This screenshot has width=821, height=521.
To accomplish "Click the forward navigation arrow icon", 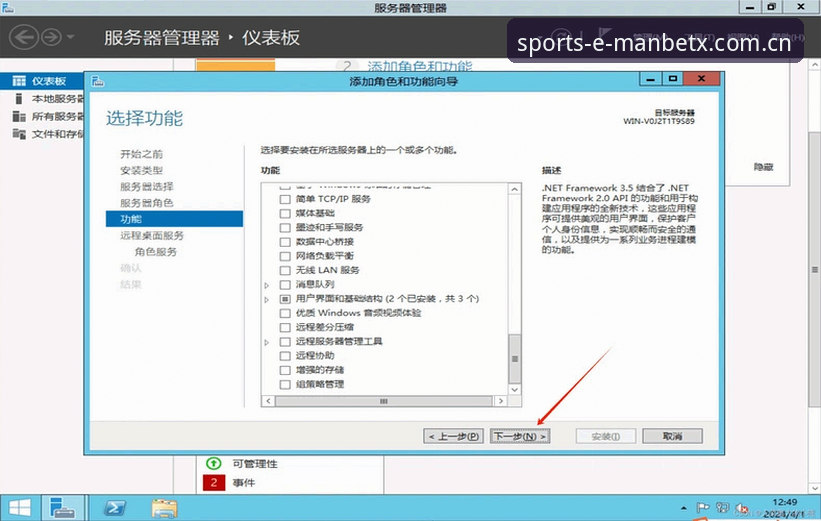I will [x=51, y=38].
